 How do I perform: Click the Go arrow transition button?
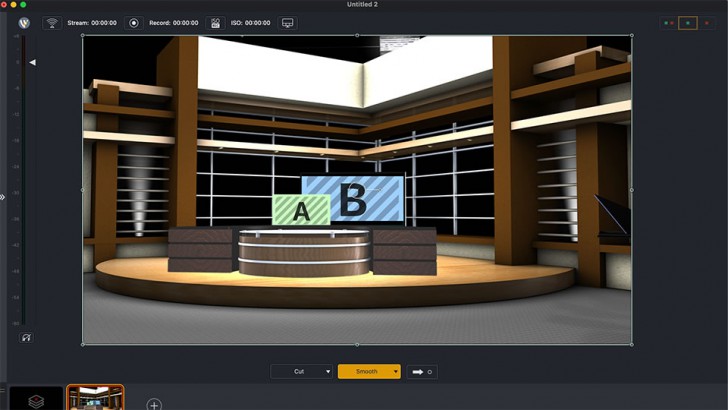coord(422,372)
